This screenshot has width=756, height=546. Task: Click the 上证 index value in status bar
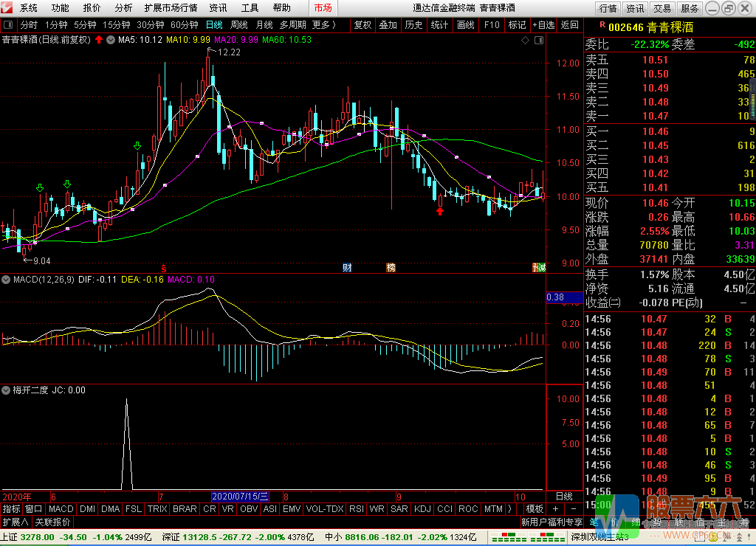coord(37,536)
